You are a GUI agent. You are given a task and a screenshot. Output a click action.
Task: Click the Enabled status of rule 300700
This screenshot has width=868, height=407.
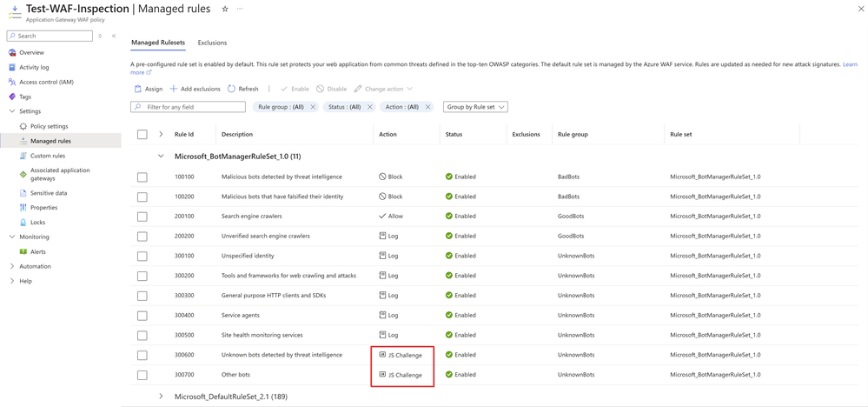pyautogui.click(x=461, y=375)
